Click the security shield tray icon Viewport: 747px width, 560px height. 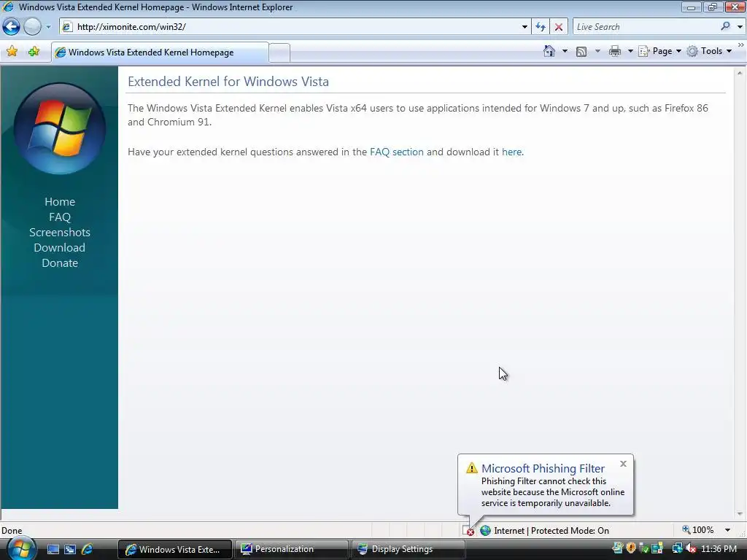[x=631, y=548]
